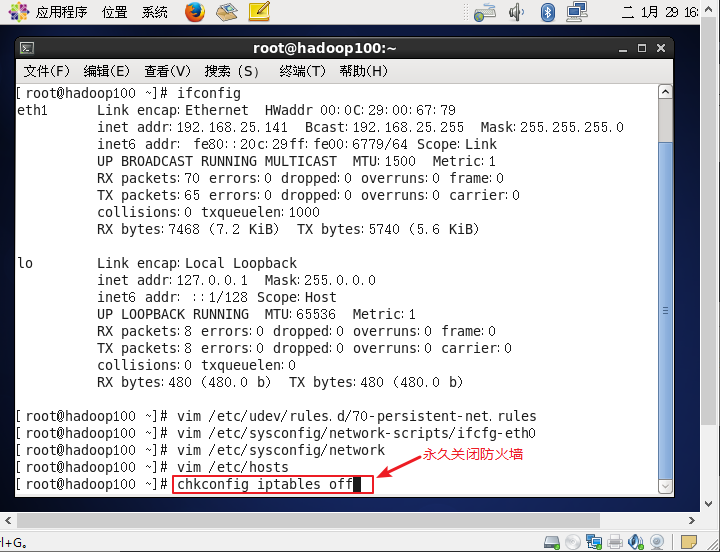Click the terminal title root@hadoop100:~
Viewport: 720px width, 552px height.
325,48
